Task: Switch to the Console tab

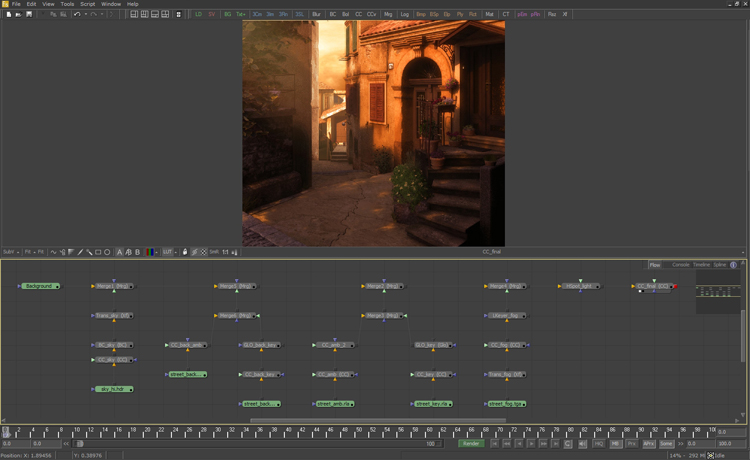Action: coord(681,265)
